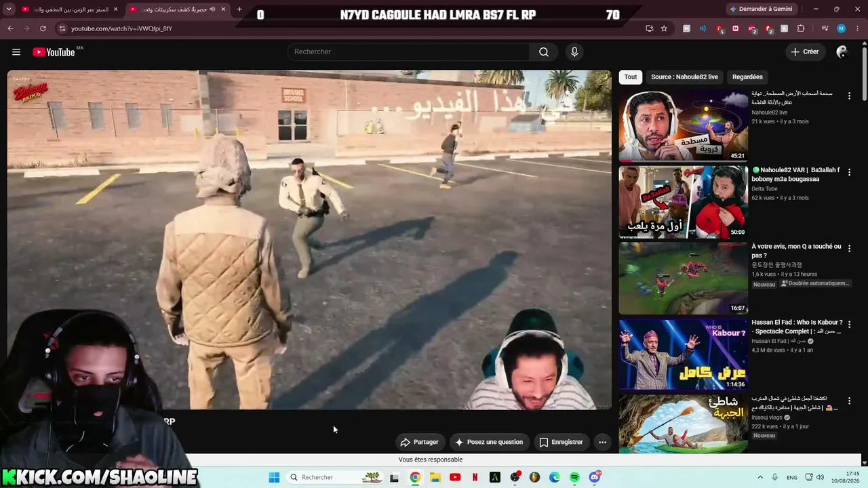The image size is (868, 488).
Task: Switch the ENG input language
Action: (791, 477)
